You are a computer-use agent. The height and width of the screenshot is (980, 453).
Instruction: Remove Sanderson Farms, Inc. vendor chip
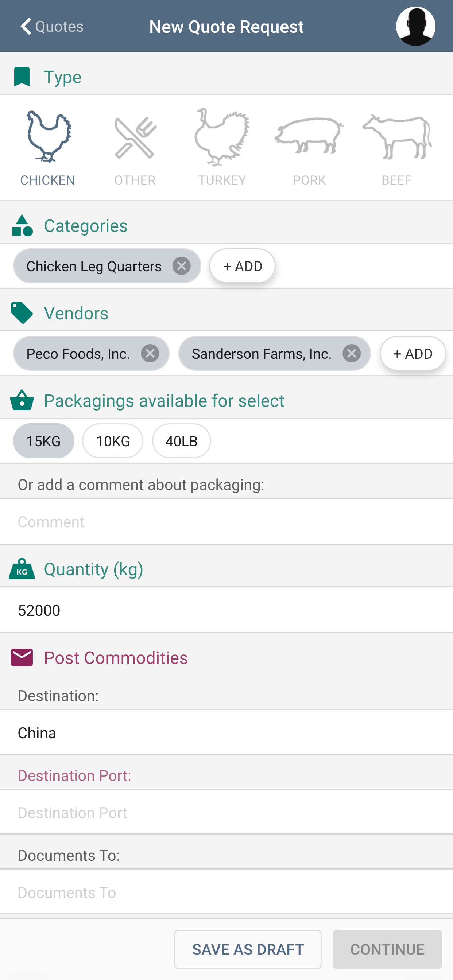351,353
